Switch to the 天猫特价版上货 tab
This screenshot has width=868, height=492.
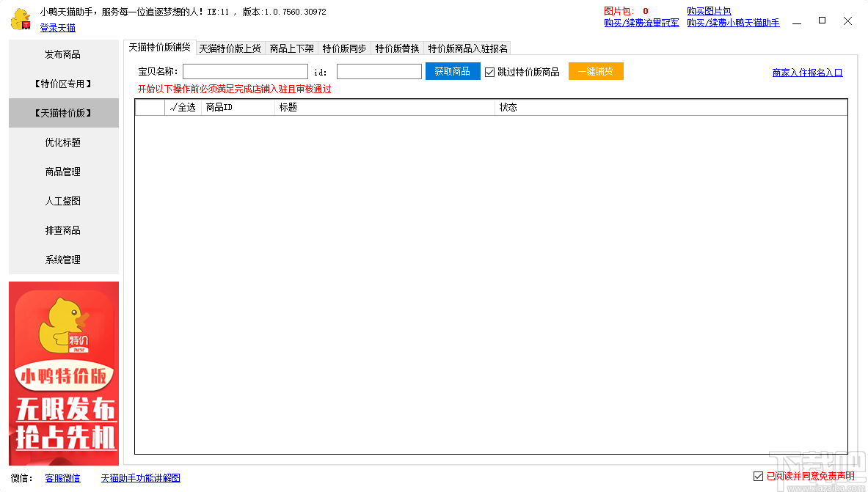pyautogui.click(x=230, y=48)
